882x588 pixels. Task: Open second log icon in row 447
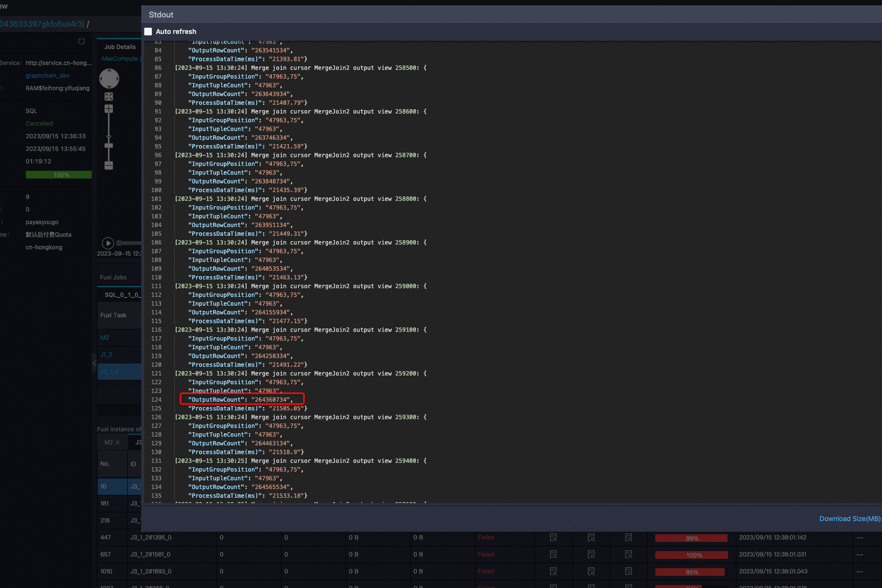[591, 538]
